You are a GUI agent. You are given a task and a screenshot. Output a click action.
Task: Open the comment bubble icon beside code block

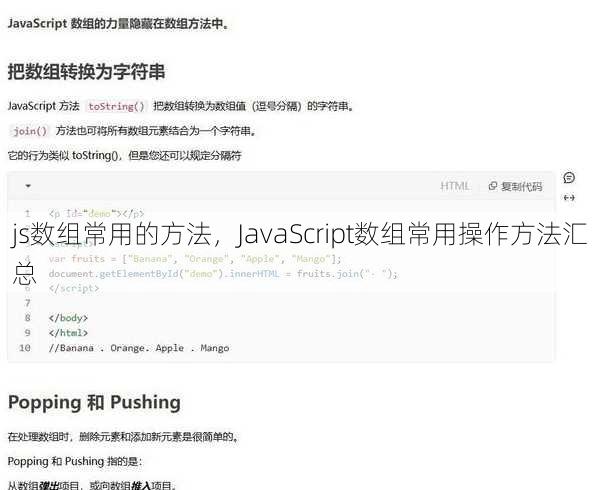point(569,178)
